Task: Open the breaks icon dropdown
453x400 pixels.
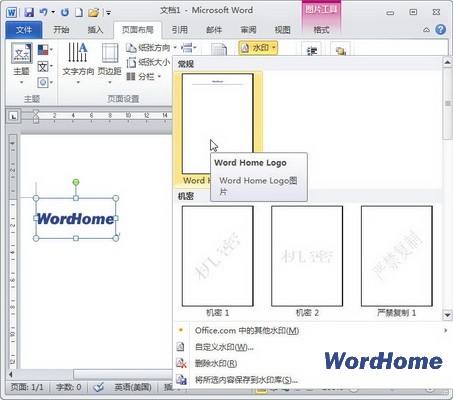Action: click(x=188, y=48)
